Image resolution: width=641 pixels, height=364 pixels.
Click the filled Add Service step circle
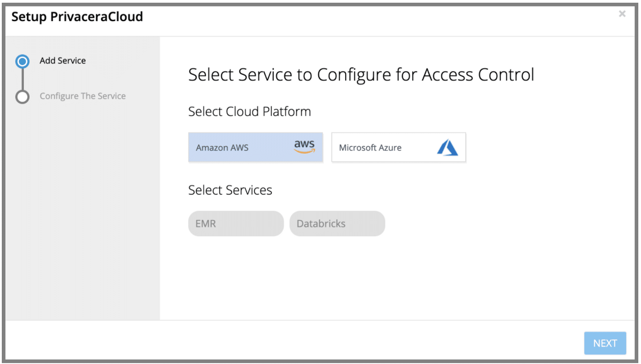tap(22, 61)
